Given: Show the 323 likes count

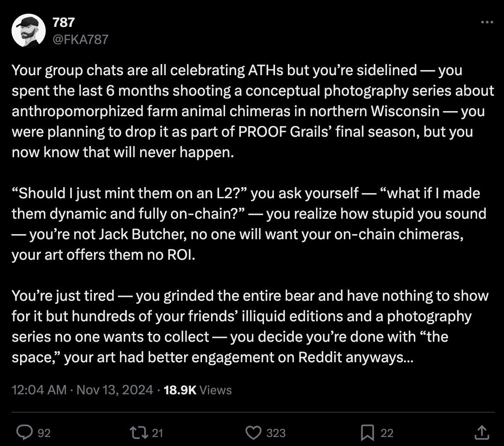Looking at the screenshot, I should (276, 433).
